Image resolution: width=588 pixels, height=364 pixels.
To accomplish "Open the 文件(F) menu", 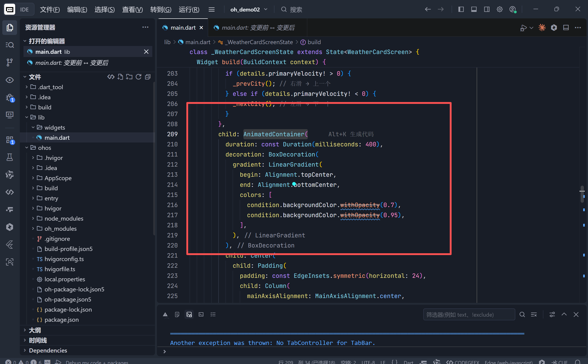I will pos(50,9).
